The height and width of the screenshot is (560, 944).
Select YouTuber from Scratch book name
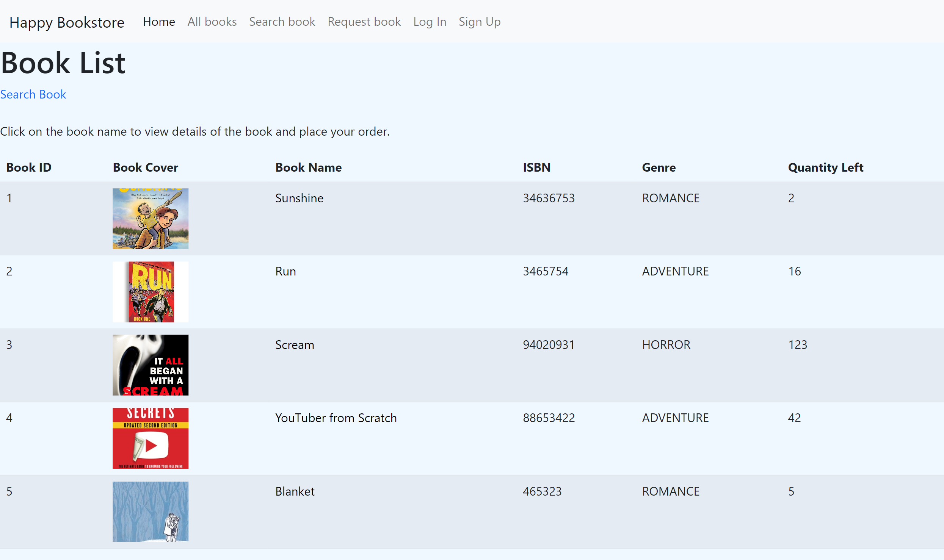[x=336, y=418]
